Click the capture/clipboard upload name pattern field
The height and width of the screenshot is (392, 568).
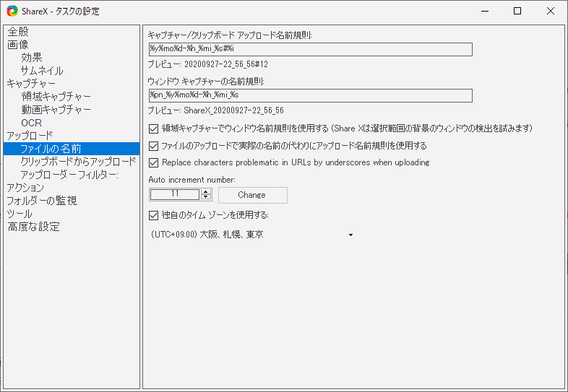(x=311, y=49)
